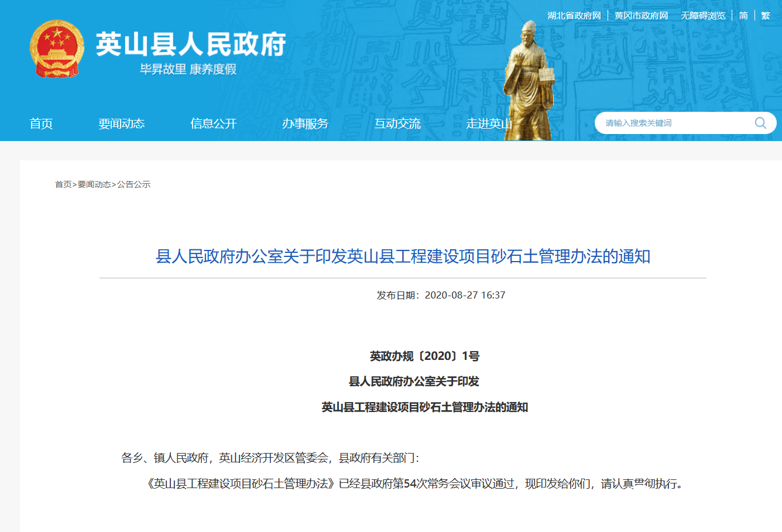Switch to simplified Chinese 简
782x532 pixels.
pos(743,16)
